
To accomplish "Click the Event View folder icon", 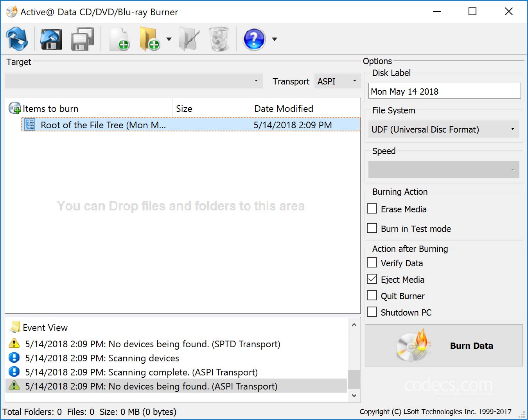I will (x=16, y=327).
